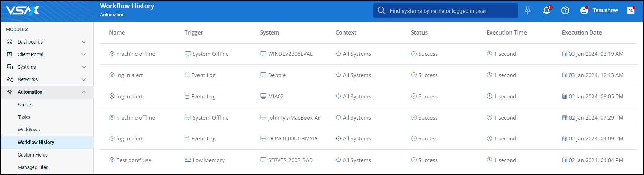Sort by the Execution Date column header
644x175 pixels.
[x=582, y=32]
